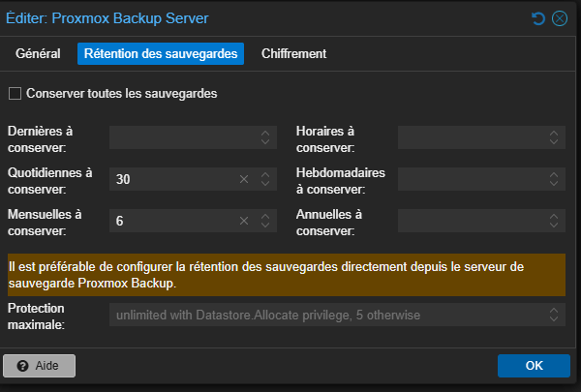Increase Mensuelles à conserver with up arrow
Image resolution: width=581 pixels, height=392 pixels.
tap(265, 216)
